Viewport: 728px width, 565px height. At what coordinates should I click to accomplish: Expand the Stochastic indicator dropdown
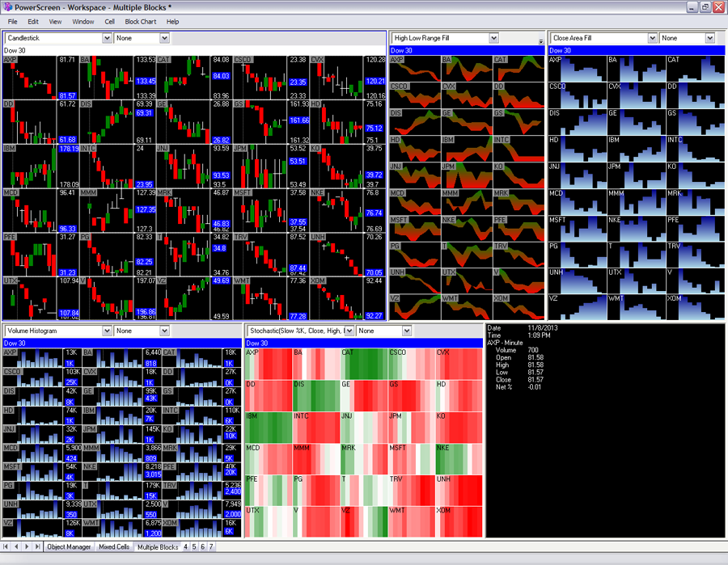(349, 331)
